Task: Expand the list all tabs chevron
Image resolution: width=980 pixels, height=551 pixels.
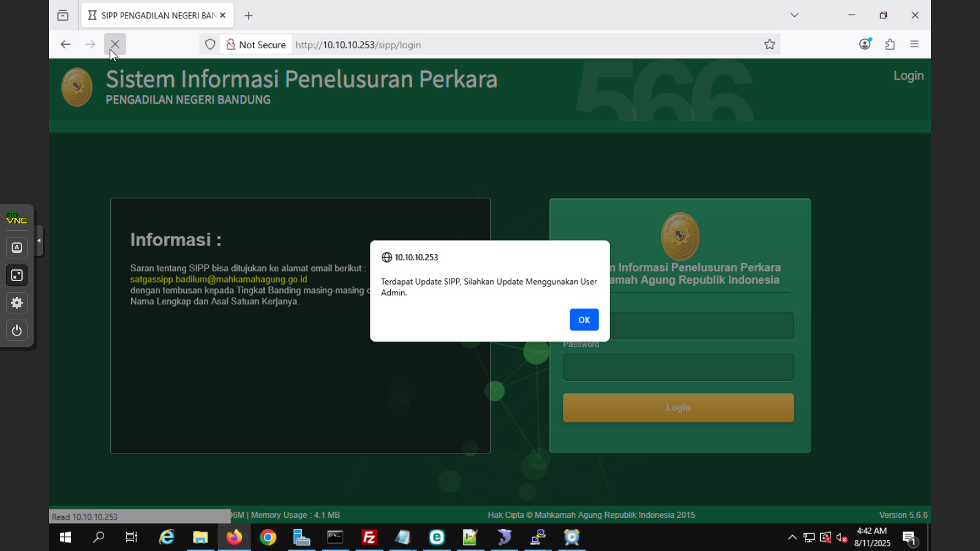Action: (794, 15)
